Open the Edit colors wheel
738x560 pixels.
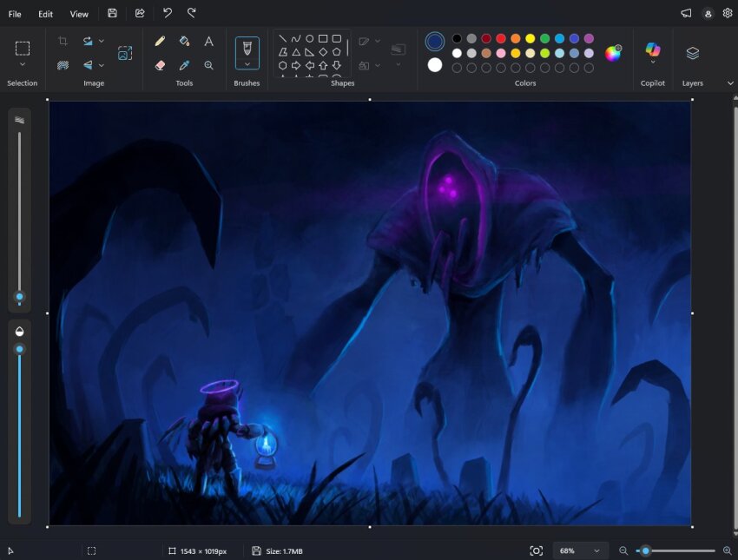point(613,53)
